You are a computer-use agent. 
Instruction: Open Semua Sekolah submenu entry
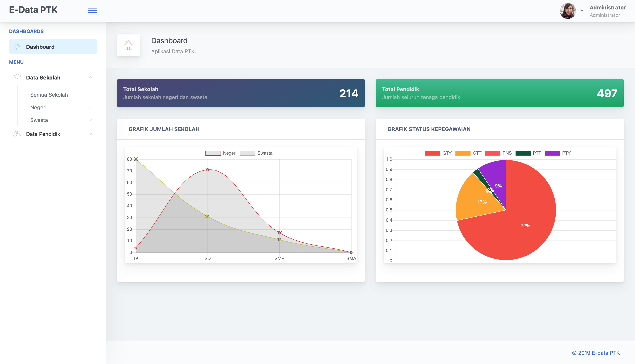point(49,95)
